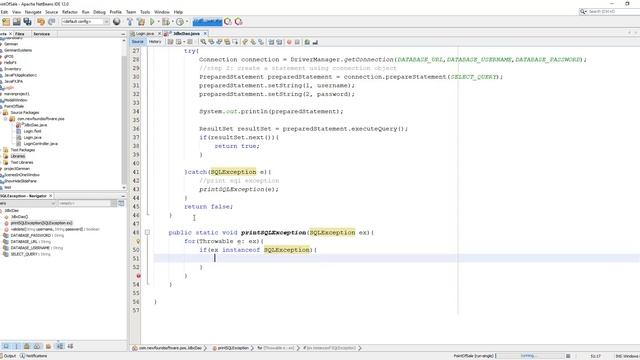The width and height of the screenshot is (640, 360).
Task: Open the Notifications status bar button
Action: tap(34, 356)
